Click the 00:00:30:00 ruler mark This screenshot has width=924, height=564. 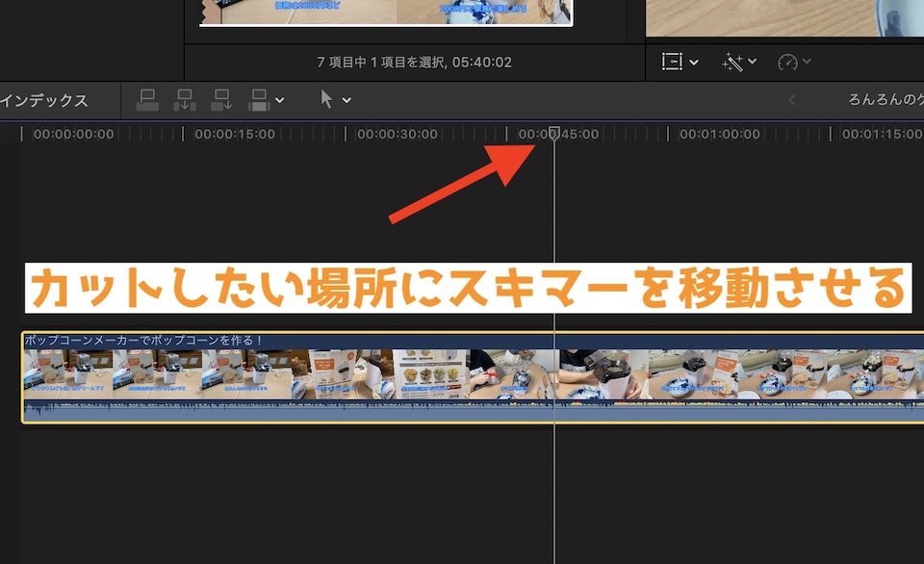[x=399, y=134]
